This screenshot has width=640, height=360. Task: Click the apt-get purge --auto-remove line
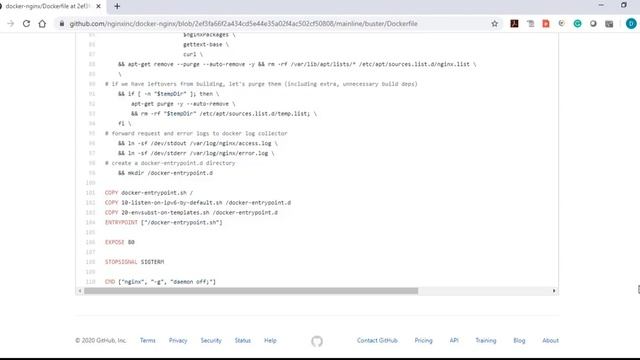tap(183, 104)
